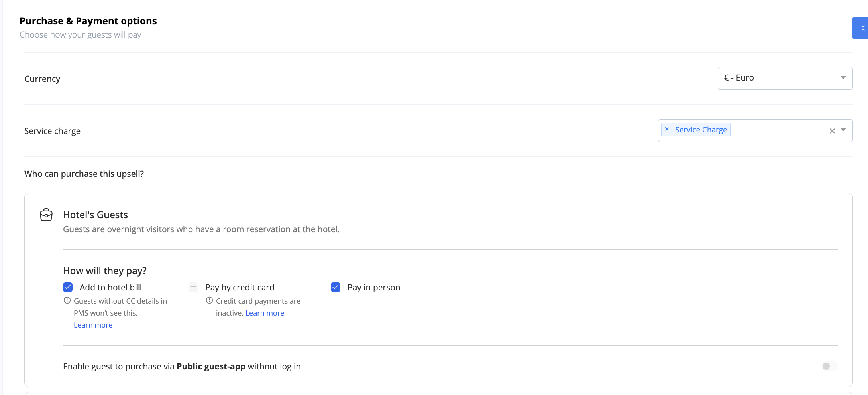Enable the Public guest-app purchase toggle

point(829,366)
